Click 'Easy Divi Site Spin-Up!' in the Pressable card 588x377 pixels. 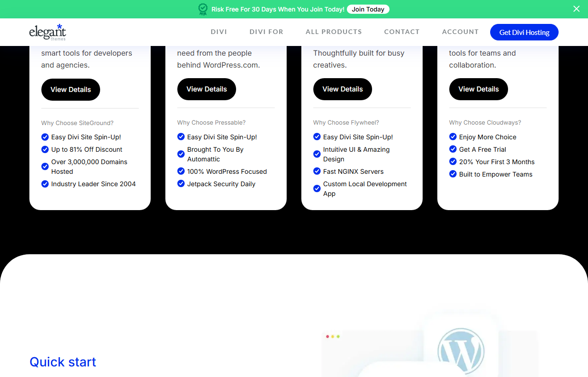[x=222, y=137]
